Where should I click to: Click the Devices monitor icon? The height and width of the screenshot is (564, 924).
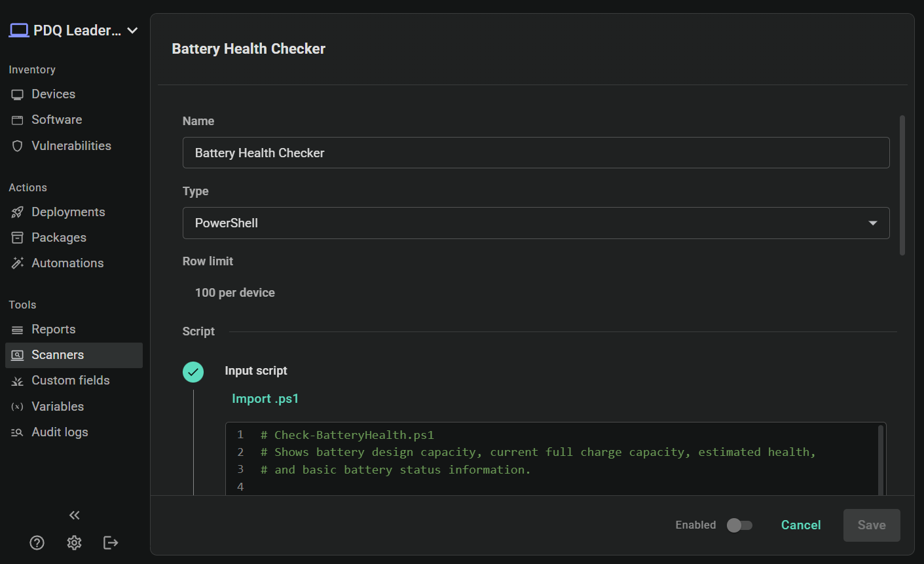pyautogui.click(x=18, y=94)
